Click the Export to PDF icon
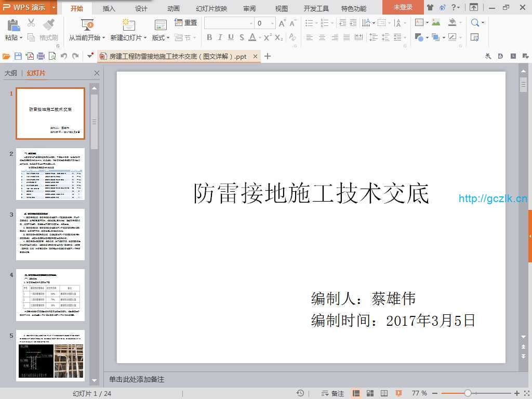This screenshot has height=399, width=532. (30, 56)
